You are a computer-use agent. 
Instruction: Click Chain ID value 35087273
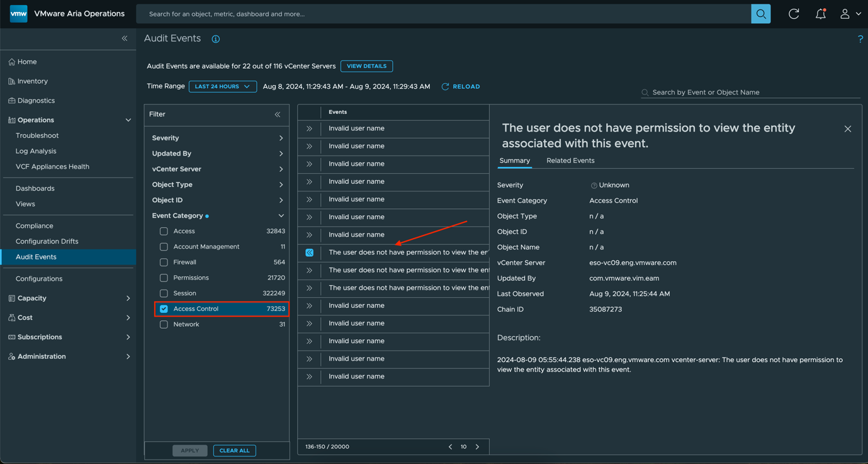[606, 310]
